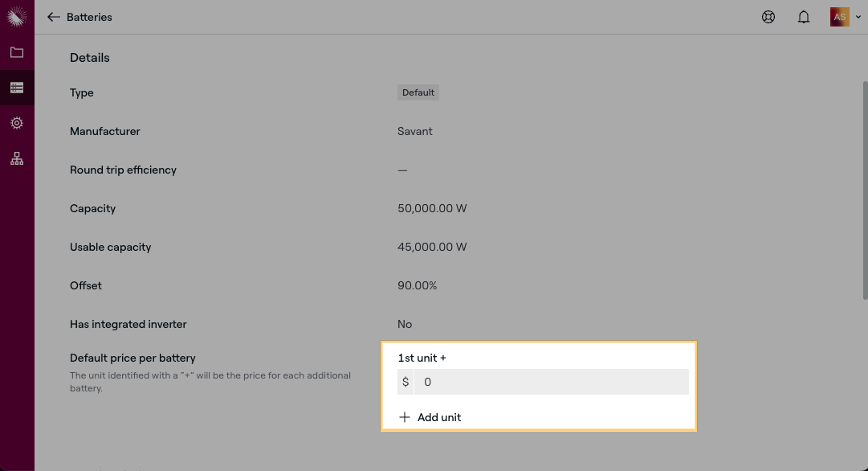Viewport: 868px width, 471px height.
Task: Click the vertical scrollbar on the right
Action: click(x=864, y=191)
